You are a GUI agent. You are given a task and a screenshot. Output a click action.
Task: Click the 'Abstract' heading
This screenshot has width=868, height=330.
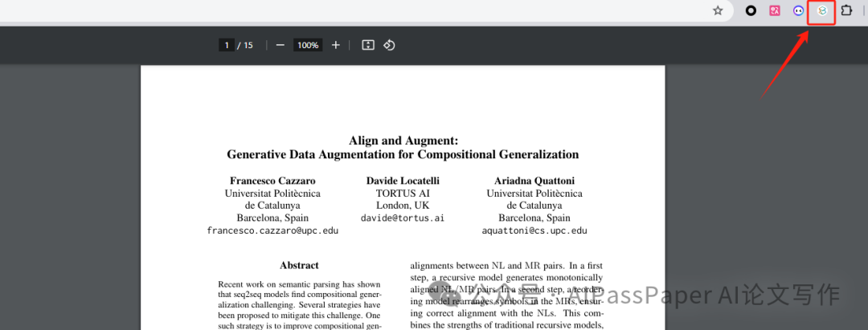tap(299, 265)
